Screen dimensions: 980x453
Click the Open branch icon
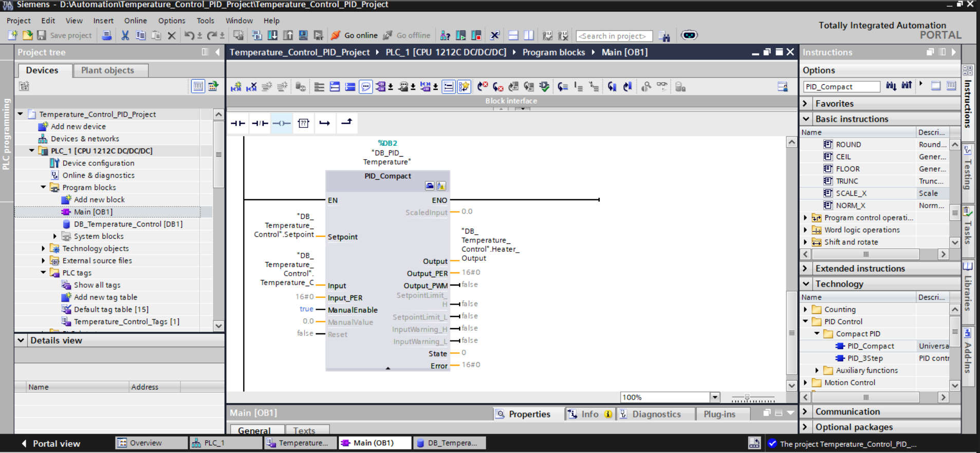[x=325, y=123]
